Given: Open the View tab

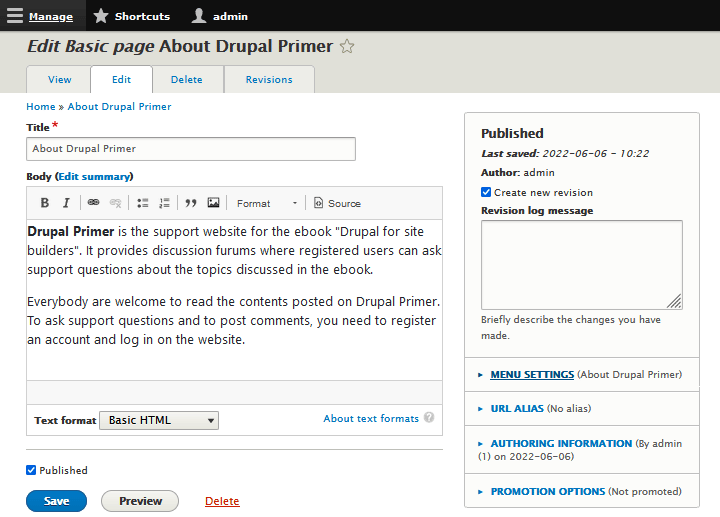Looking at the screenshot, I should pyautogui.click(x=60, y=80).
